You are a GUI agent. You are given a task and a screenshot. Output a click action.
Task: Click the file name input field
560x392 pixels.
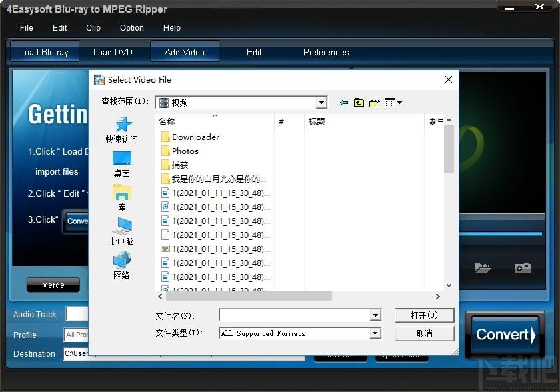click(x=295, y=315)
